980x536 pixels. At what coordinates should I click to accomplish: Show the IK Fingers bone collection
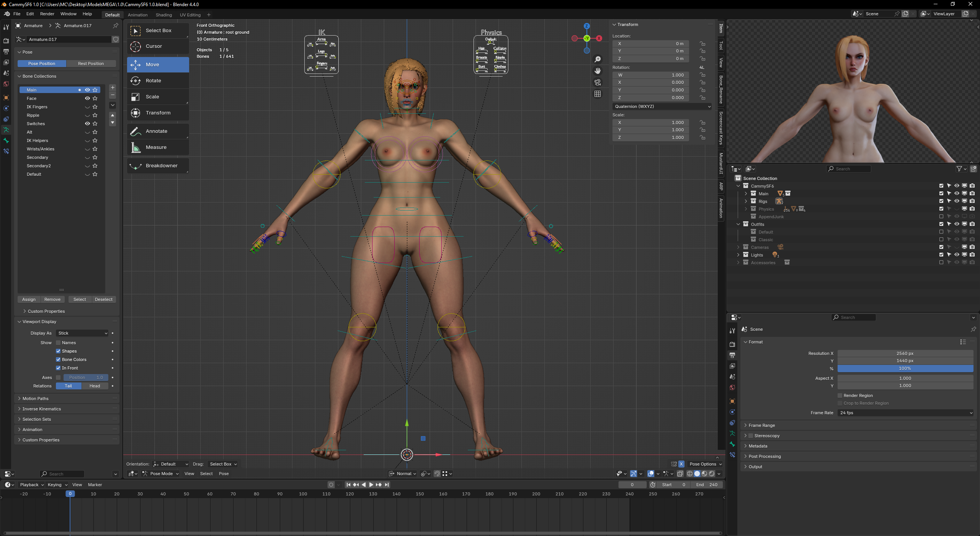(87, 107)
